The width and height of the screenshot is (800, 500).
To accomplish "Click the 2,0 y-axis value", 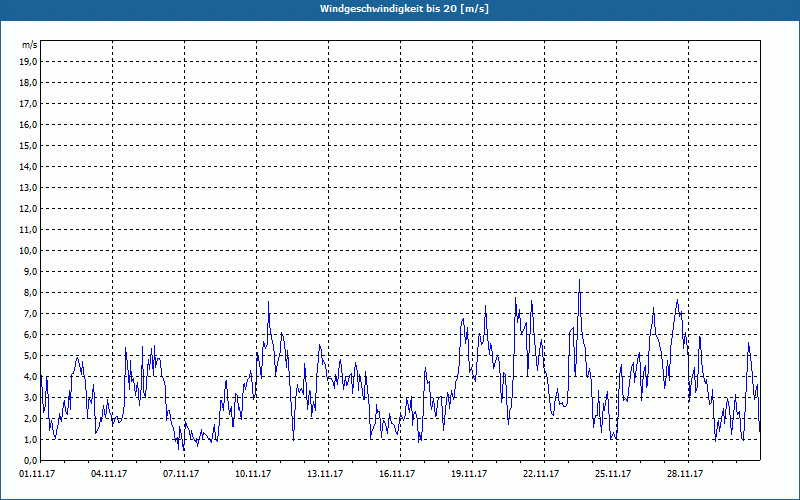I will 30,418.
